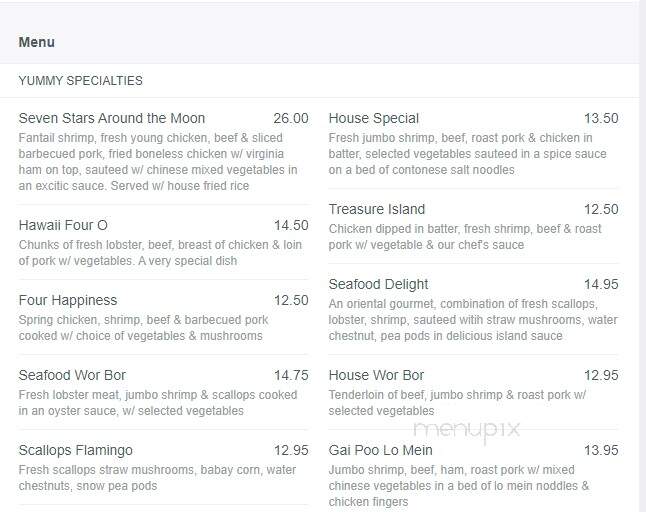Select the Hawaii Four O dish
This screenshot has width=646, height=512.
63,225
